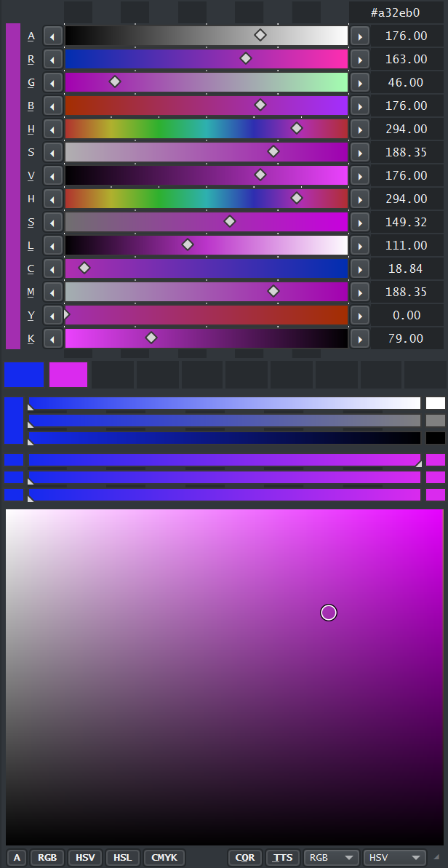Screen dimensions: 448x868
Task: Click the C cyan slider handle
Action: point(84,267)
